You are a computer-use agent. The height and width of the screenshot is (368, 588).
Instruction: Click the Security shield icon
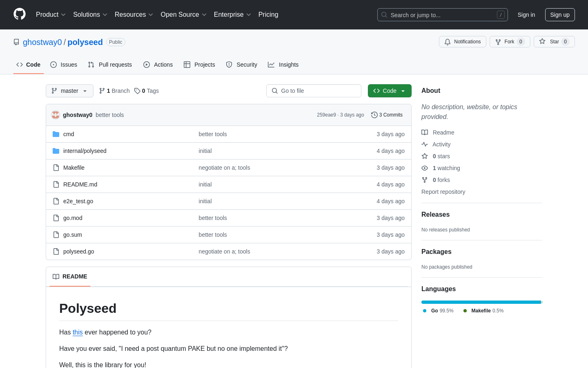[229, 65]
